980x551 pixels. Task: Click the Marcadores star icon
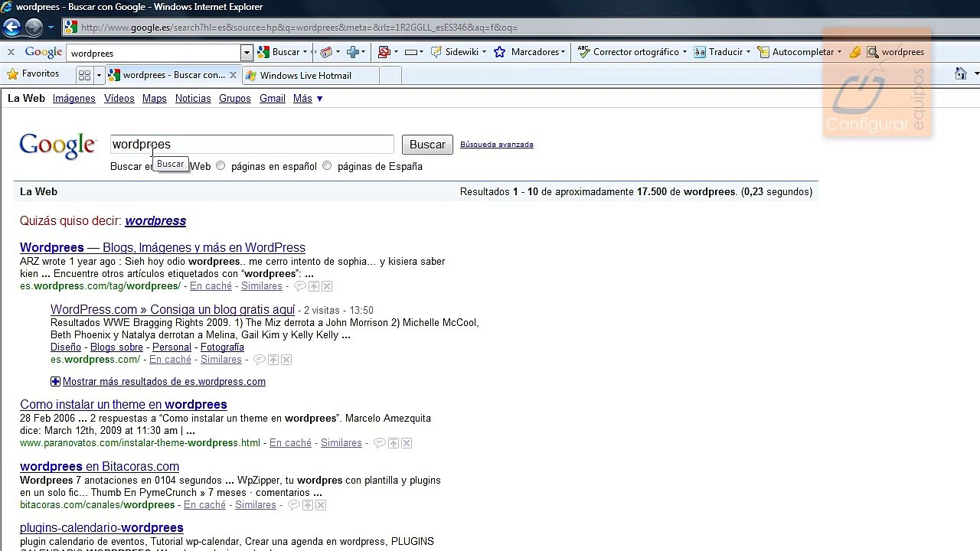coord(500,52)
